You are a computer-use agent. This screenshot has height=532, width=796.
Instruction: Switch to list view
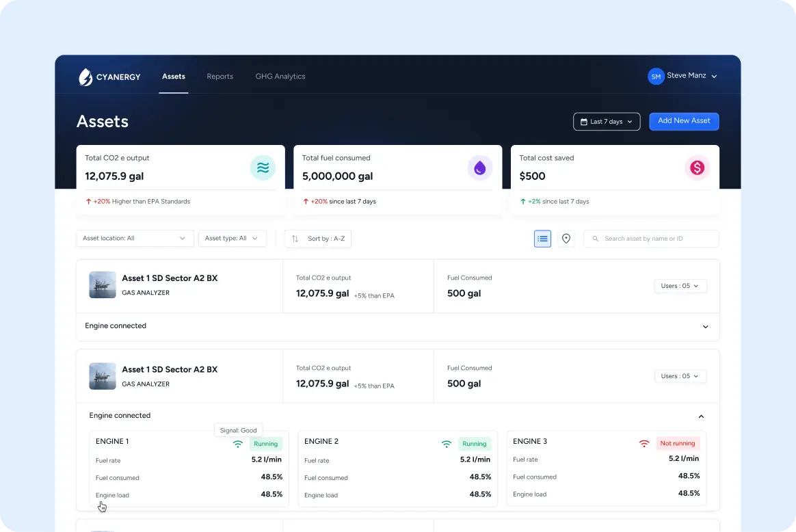click(x=543, y=239)
